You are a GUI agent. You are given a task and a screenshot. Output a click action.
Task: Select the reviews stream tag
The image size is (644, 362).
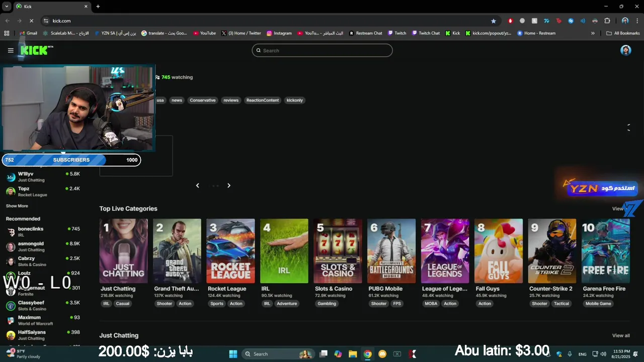point(231,100)
